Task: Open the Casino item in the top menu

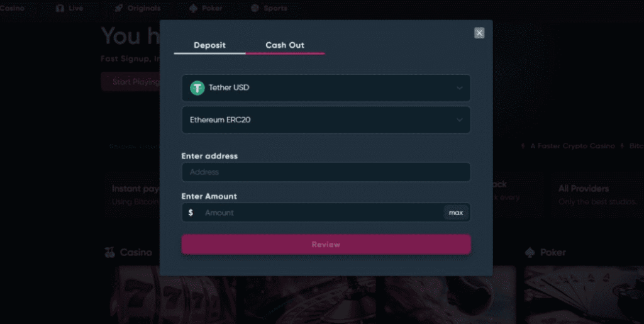Action: (x=12, y=8)
